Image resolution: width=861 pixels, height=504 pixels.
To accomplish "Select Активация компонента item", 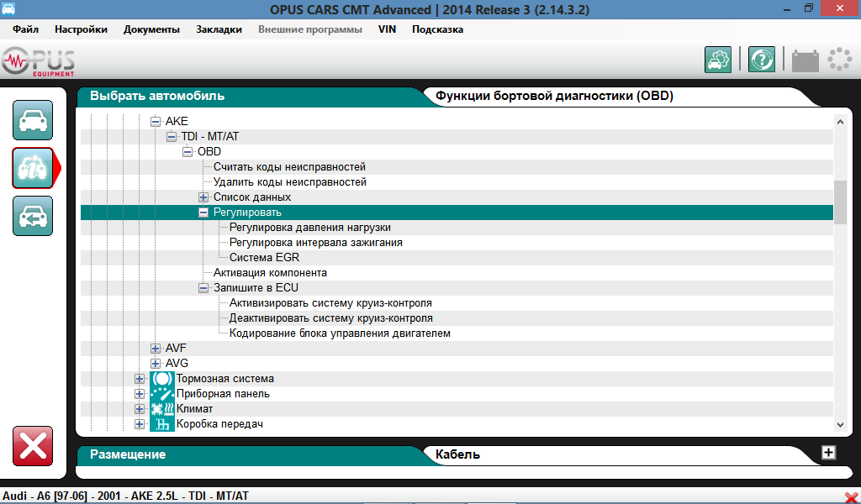I will [270, 272].
